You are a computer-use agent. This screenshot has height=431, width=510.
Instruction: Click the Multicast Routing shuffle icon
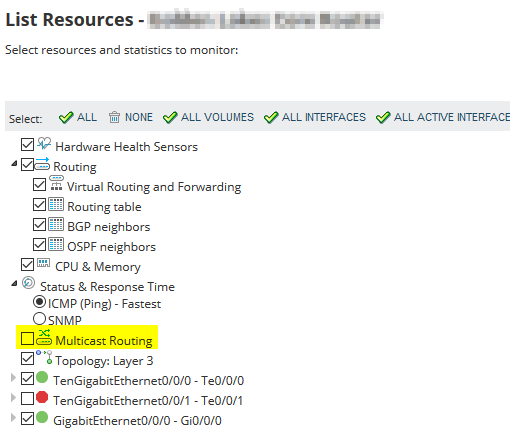[44, 337]
